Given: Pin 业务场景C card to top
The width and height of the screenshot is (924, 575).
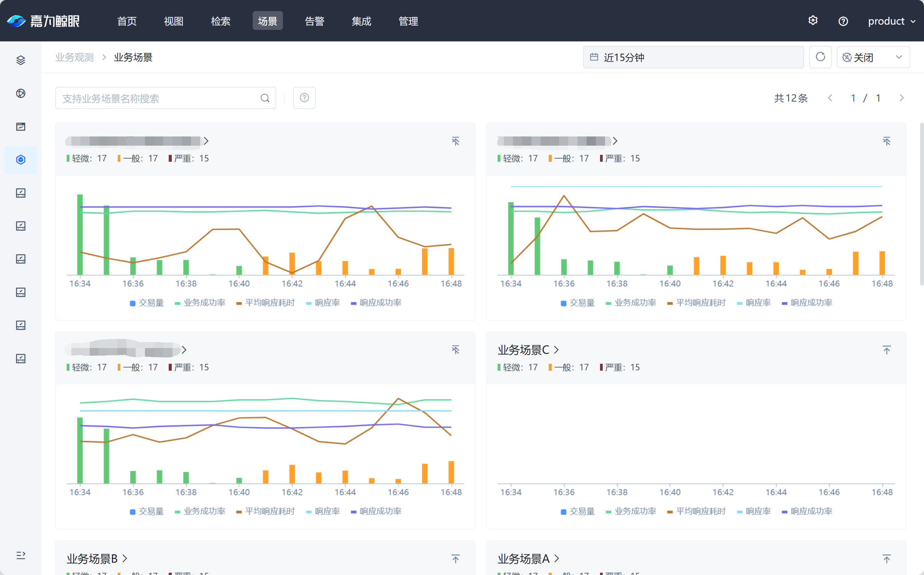Looking at the screenshot, I should (x=886, y=350).
